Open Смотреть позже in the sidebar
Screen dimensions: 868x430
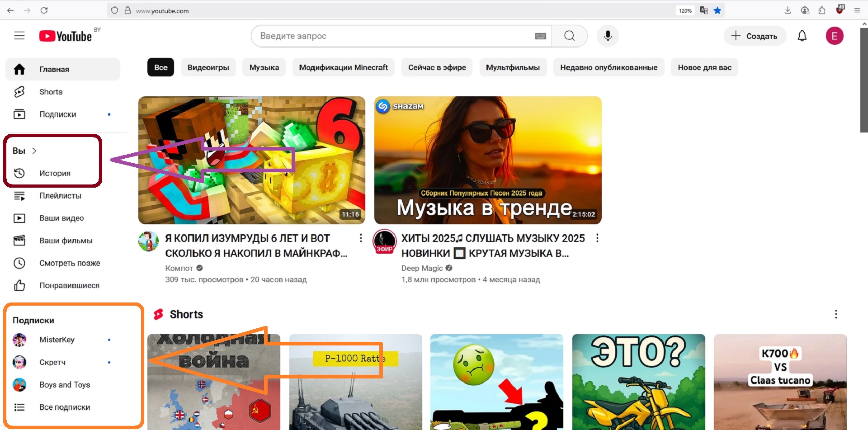click(x=63, y=263)
